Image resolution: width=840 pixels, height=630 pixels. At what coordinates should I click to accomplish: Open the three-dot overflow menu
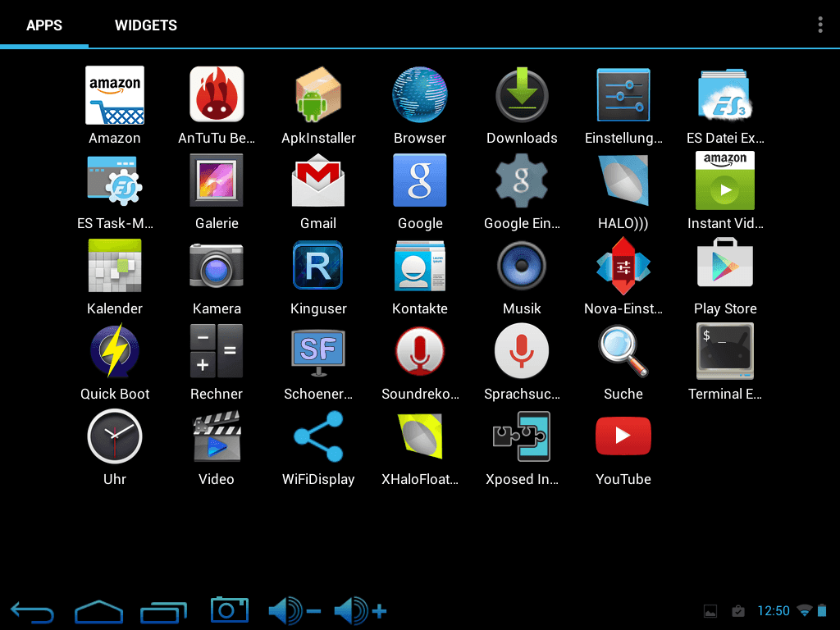click(x=820, y=25)
